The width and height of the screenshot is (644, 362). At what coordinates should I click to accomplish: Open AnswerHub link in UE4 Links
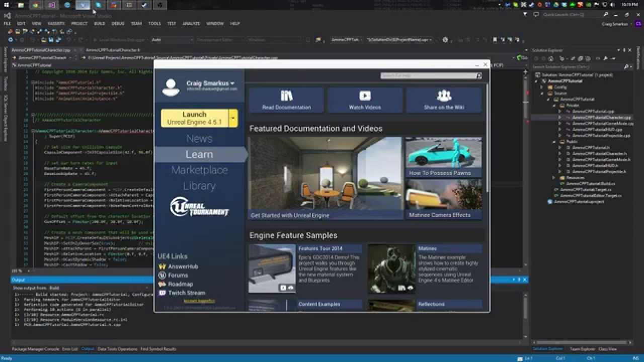(x=183, y=266)
